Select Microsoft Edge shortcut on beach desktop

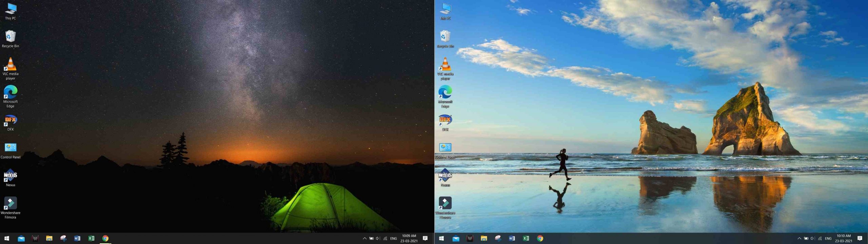(445, 96)
